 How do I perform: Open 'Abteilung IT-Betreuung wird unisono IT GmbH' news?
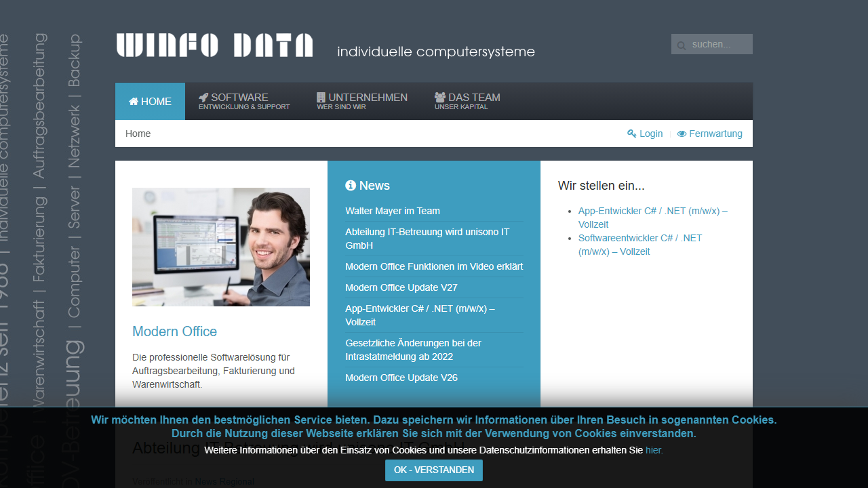pos(427,239)
